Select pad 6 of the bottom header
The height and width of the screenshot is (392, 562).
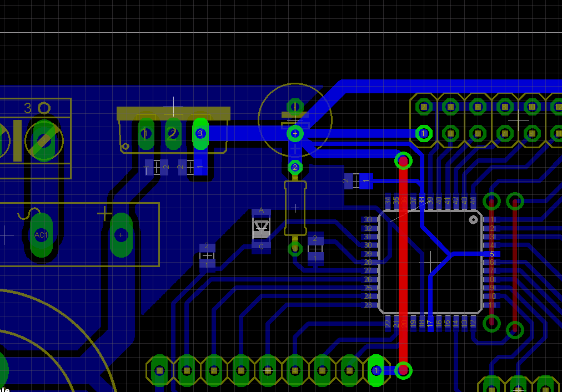point(241,370)
